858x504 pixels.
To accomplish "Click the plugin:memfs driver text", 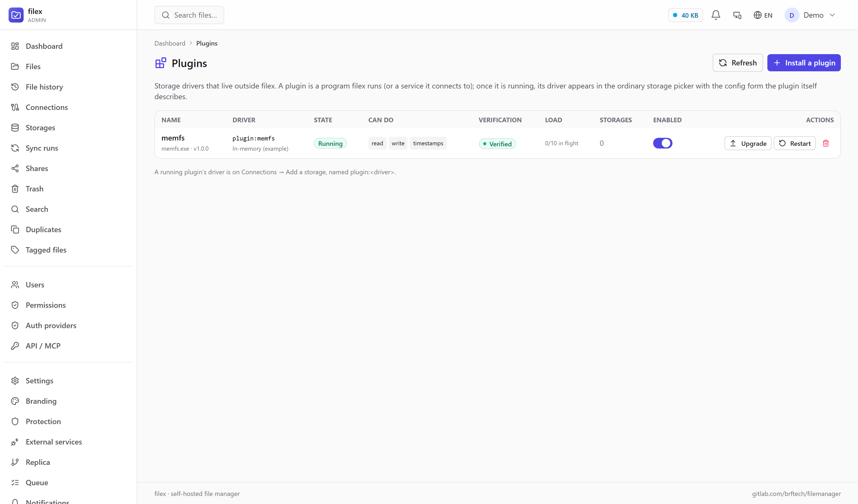I will click(x=254, y=138).
